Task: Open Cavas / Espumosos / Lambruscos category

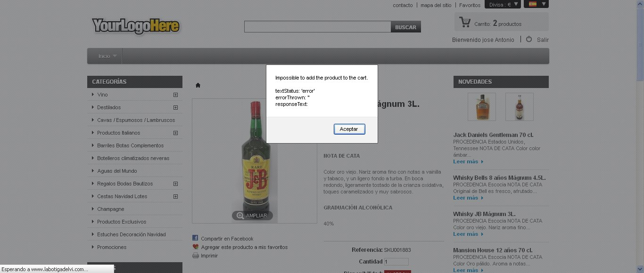Action: (136, 120)
